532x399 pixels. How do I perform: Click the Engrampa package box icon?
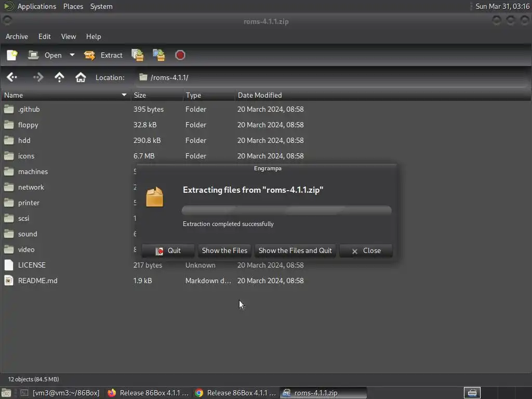click(x=155, y=197)
